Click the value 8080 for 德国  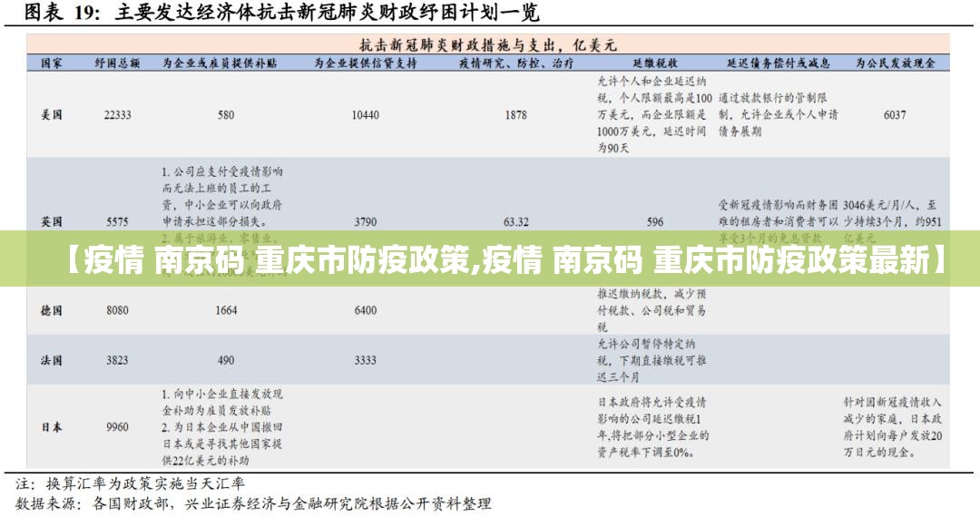(x=117, y=310)
